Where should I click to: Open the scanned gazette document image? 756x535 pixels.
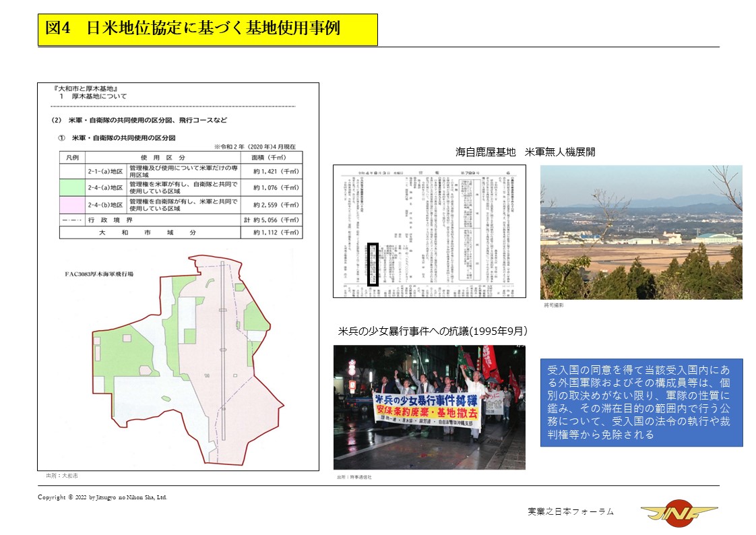coord(430,231)
